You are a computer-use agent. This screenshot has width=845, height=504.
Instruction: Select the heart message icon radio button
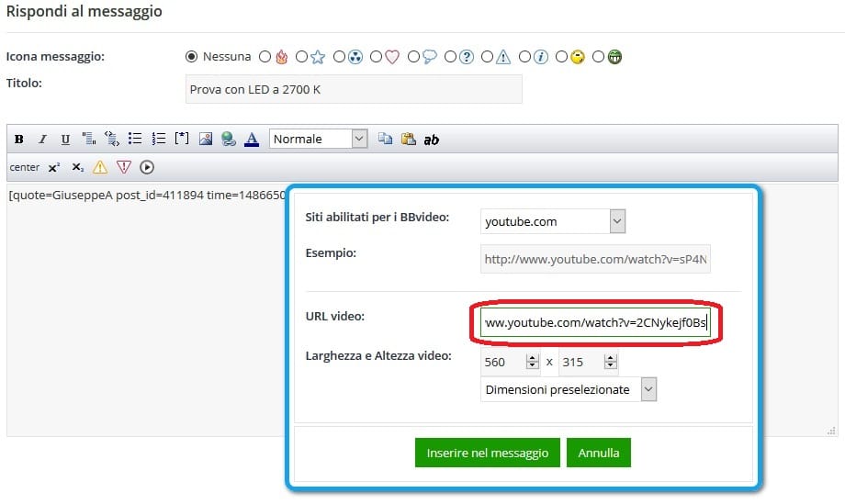tap(377, 57)
